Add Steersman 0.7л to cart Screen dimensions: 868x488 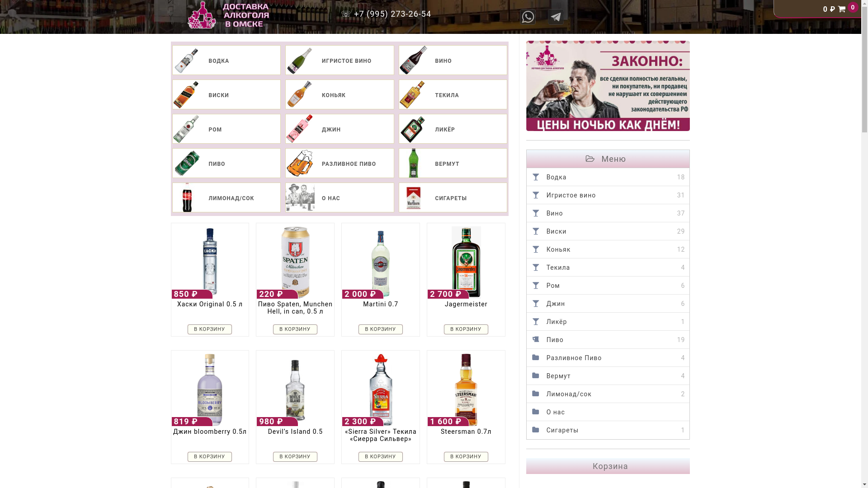tap(466, 457)
